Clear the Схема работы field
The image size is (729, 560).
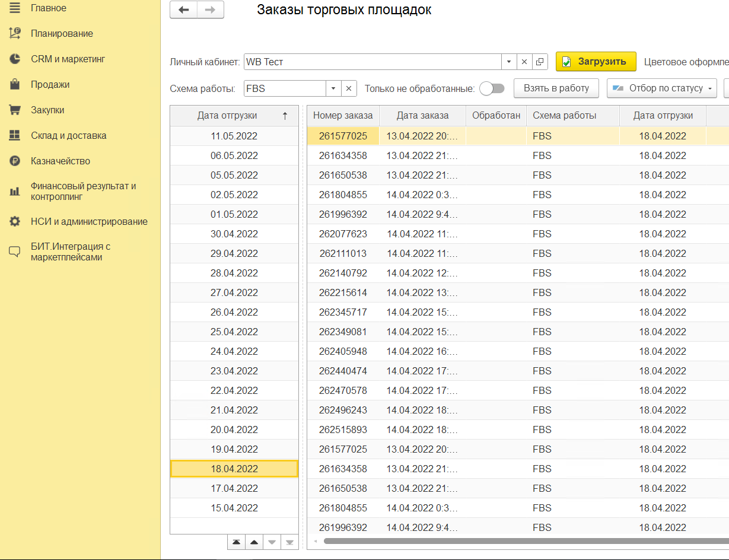coord(349,88)
